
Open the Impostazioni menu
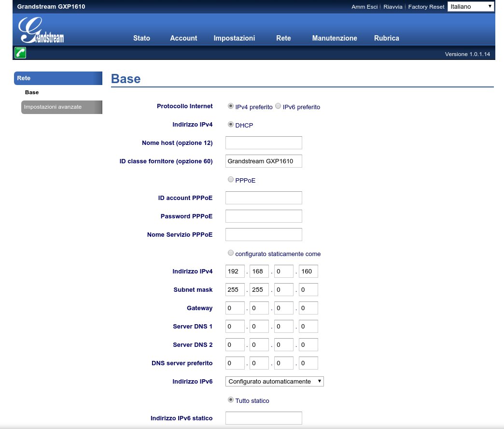coord(234,38)
